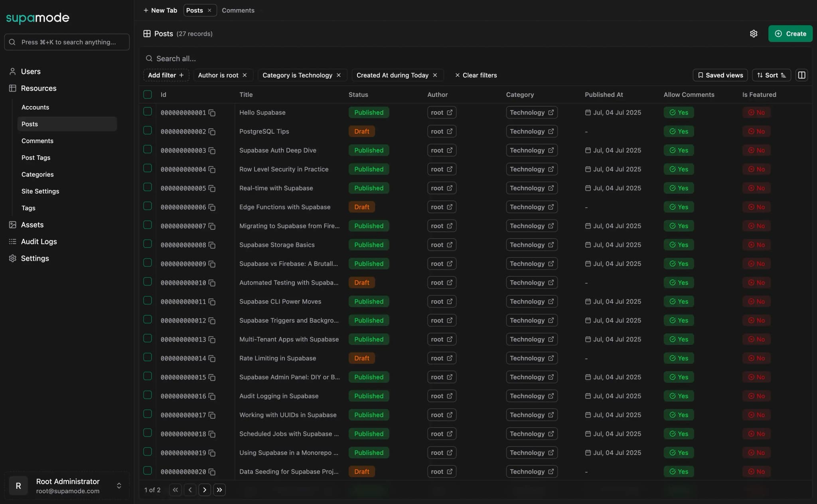Check the PostgreSQL Tips row checkbox
The width and height of the screenshot is (817, 504).
[x=148, y=130]
